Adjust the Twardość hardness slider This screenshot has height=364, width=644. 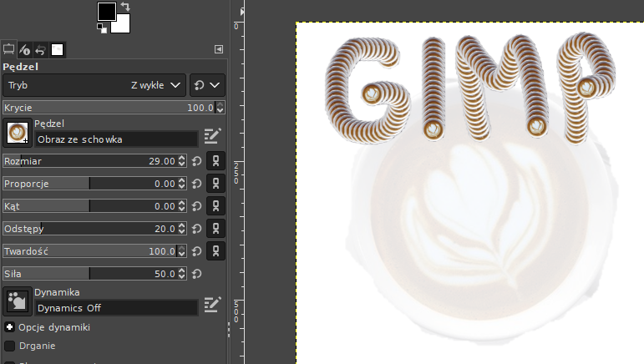coord(90,251)
